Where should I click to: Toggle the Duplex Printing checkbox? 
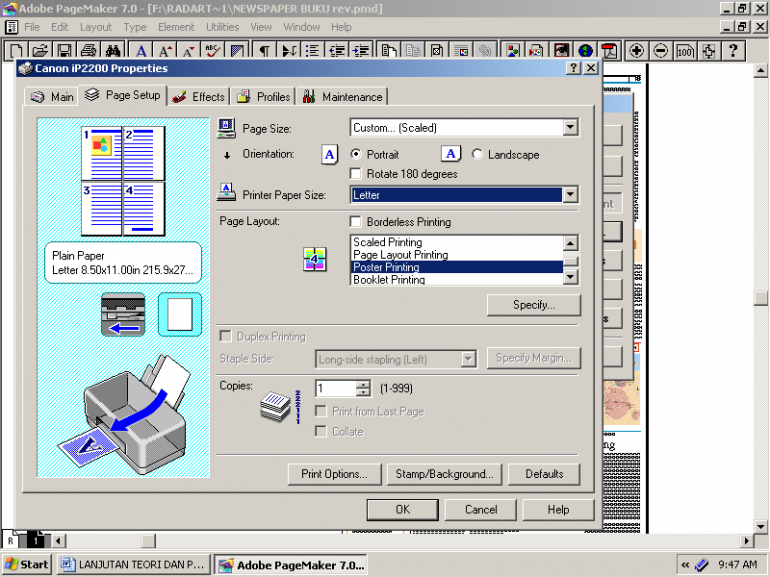coord(225,336)
